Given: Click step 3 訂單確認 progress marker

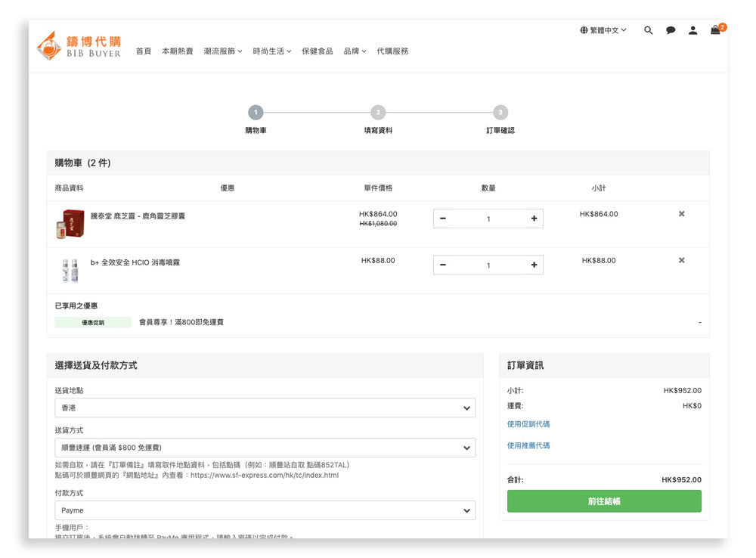Looking at the screenshot, I should pos(500,113).
